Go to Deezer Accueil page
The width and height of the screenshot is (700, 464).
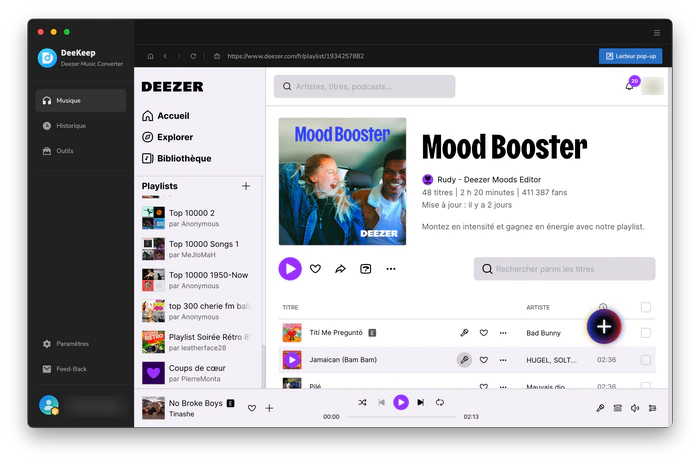pyautogui.click(x=166, y=116)
